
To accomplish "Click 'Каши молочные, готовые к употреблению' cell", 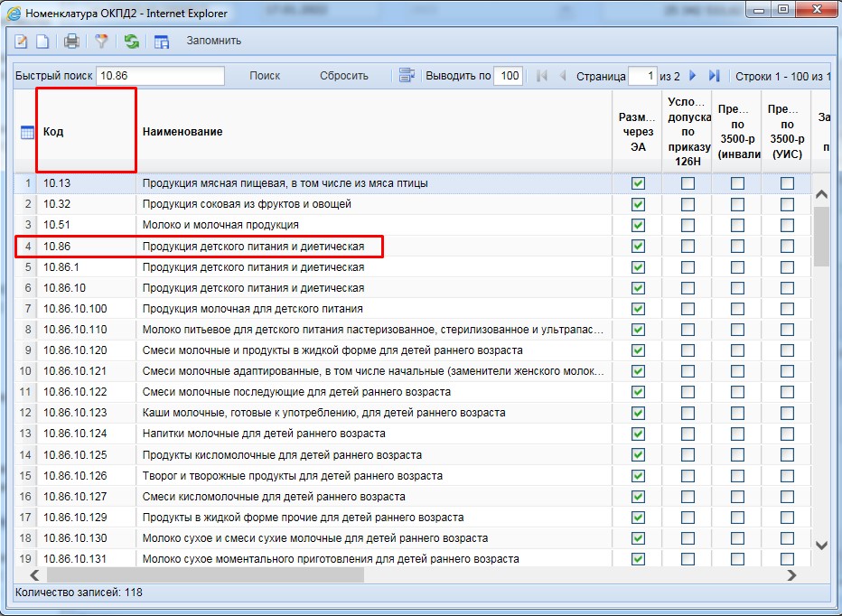I will pyautogui.click(x=374, y=413).
